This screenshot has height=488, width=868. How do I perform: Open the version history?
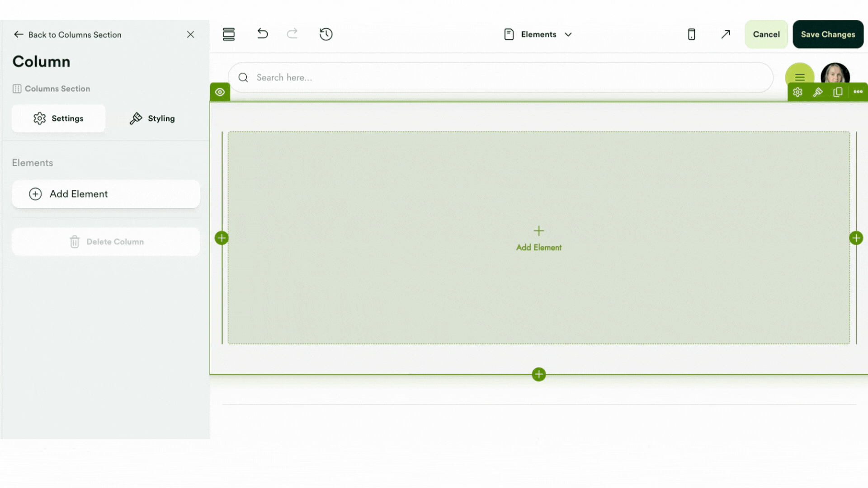tap(326, 34)
